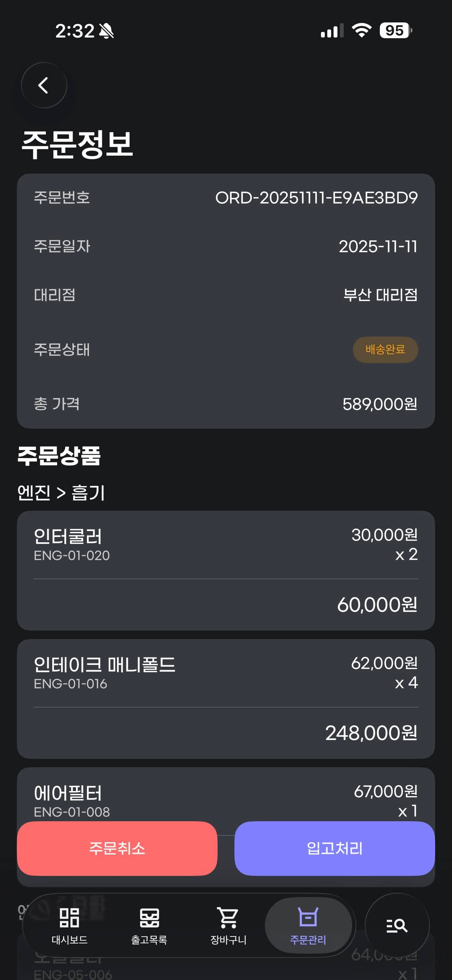
Task: Open the 대시보드 dashboard tab
Action: 70,925
